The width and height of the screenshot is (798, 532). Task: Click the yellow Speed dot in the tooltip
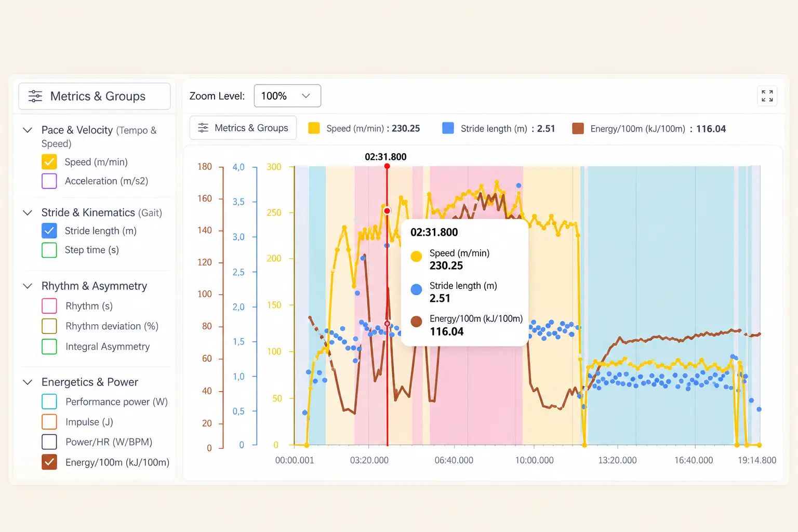tap(416, 256)
